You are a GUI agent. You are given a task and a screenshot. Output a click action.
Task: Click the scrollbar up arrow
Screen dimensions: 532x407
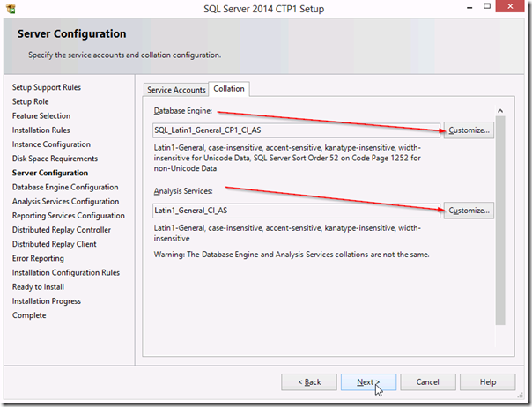tap(500, 111)
